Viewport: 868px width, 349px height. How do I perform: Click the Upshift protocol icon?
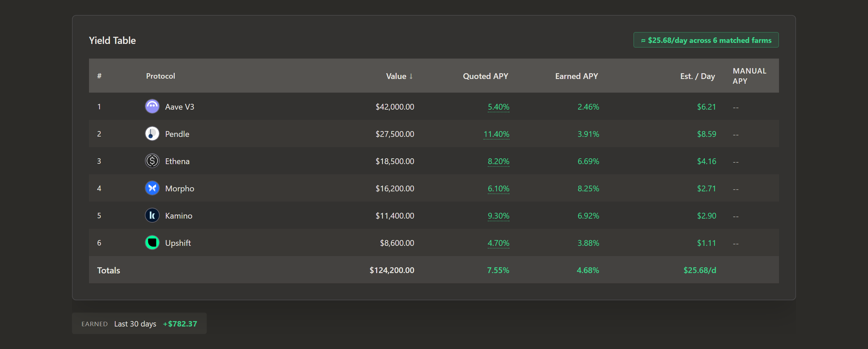coord(152,242)
